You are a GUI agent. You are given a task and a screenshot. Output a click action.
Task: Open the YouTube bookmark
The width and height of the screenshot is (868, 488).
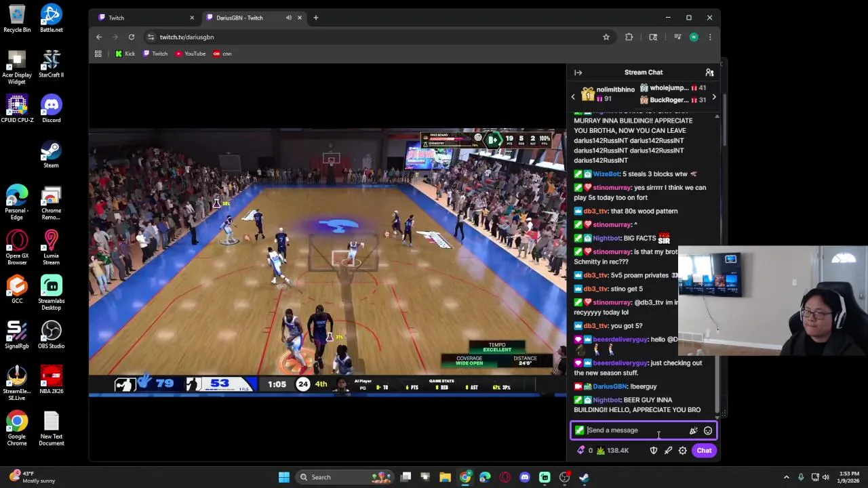pyautogui.click(x=191, y=54)
